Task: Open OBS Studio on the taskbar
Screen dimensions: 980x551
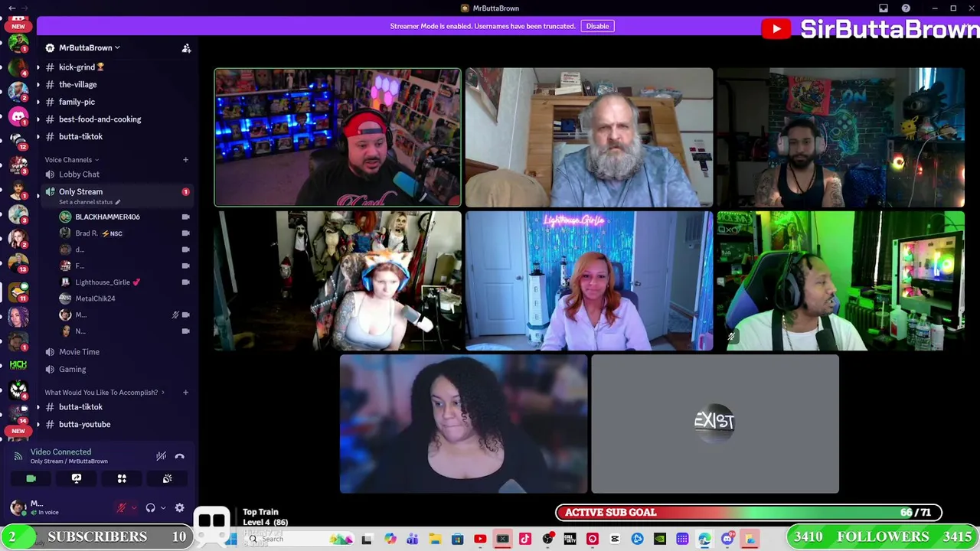Action: [547, 540]
